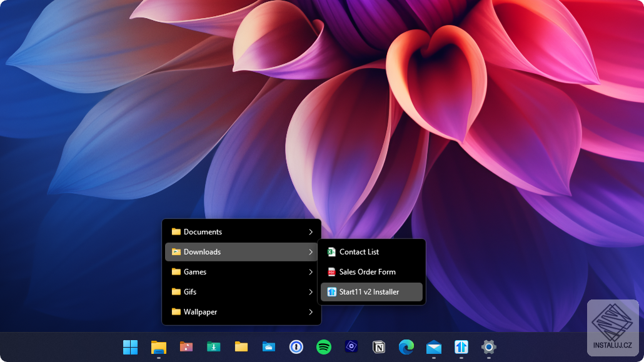Screen dimensions: 644x362
Task: Open Notion from the taskbar
Action: pyautogui.click(x=378, y=346)
